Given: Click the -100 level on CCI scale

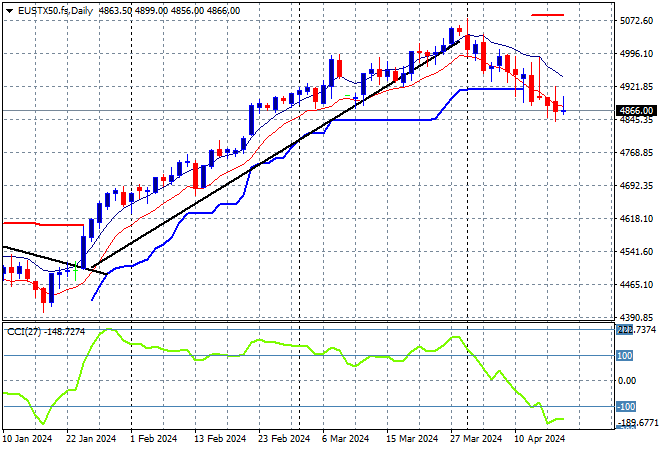Looking at the screenshot, I should coord(626,406).
